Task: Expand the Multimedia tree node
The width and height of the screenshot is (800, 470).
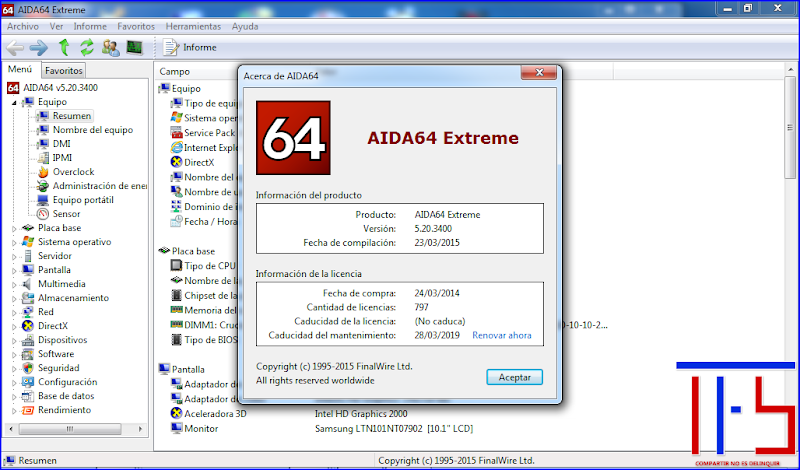Action: [x=14, y=284]
